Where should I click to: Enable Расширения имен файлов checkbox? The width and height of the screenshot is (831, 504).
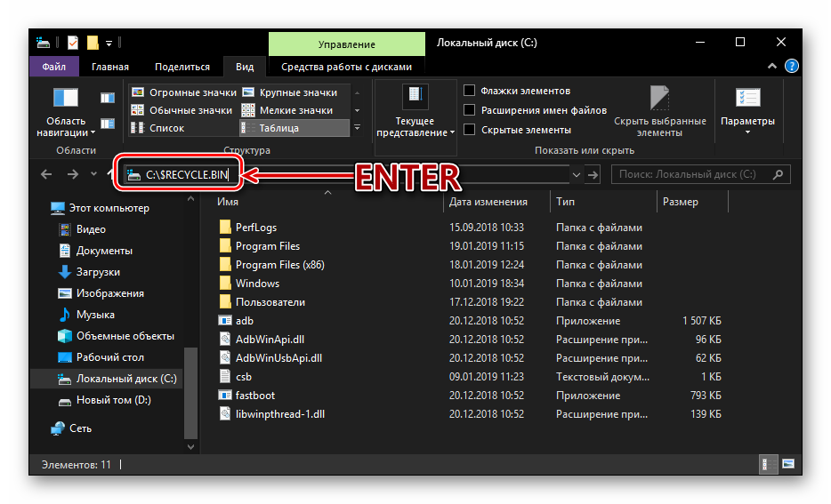coord(469,110)
